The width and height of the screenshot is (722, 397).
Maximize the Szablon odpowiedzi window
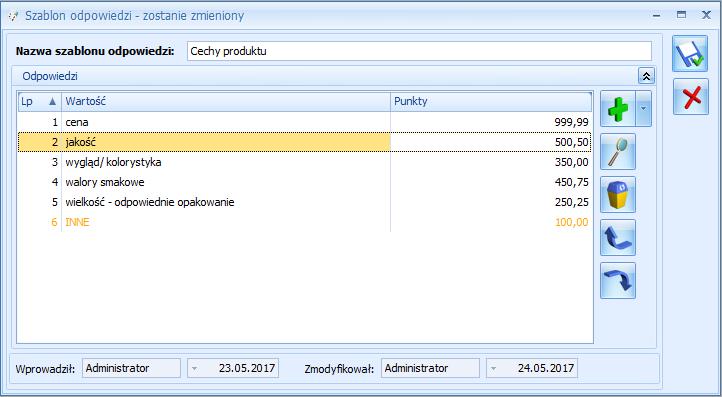point(681,15)
